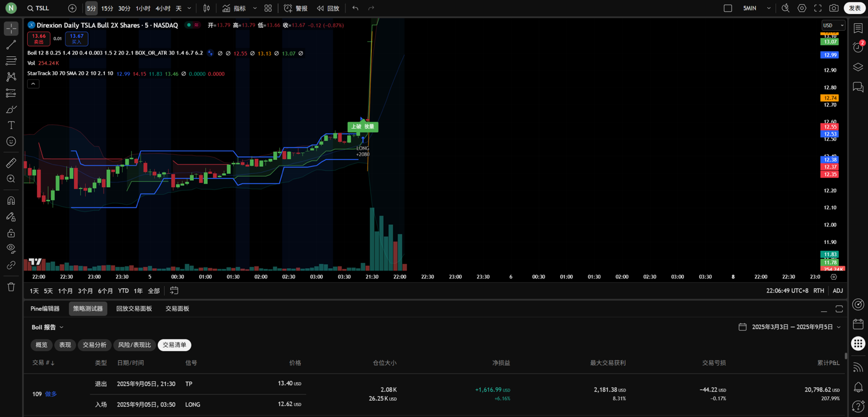Activate the zoom in tool
868x417 pixels.
[11, 180]
